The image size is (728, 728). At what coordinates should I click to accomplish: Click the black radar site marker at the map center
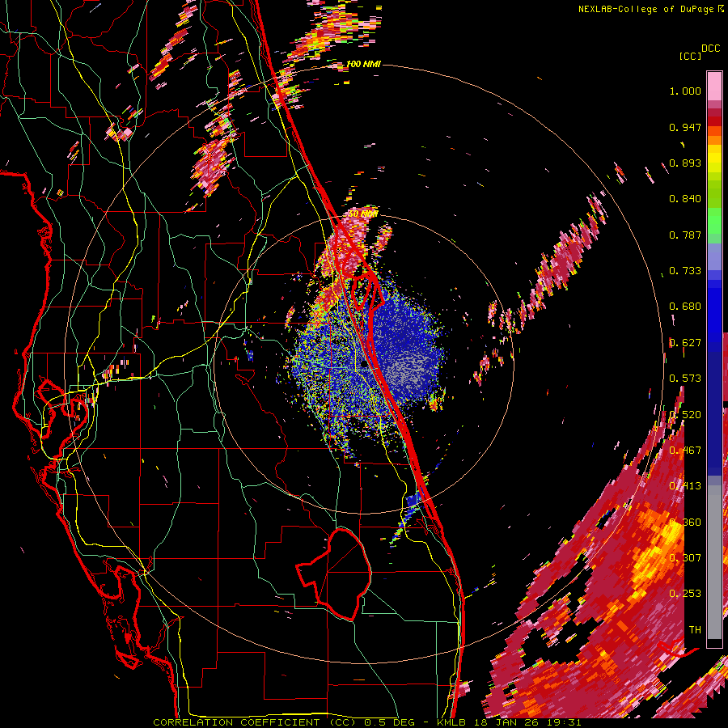365,365
